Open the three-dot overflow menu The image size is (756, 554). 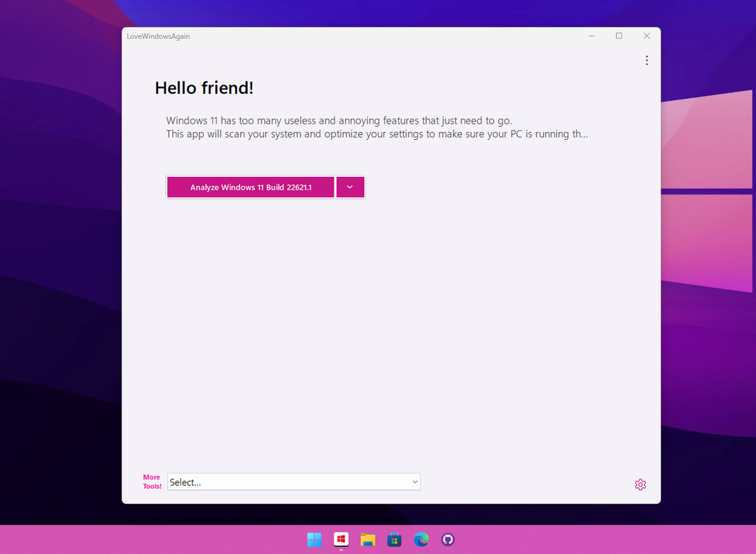pos(646,60)
